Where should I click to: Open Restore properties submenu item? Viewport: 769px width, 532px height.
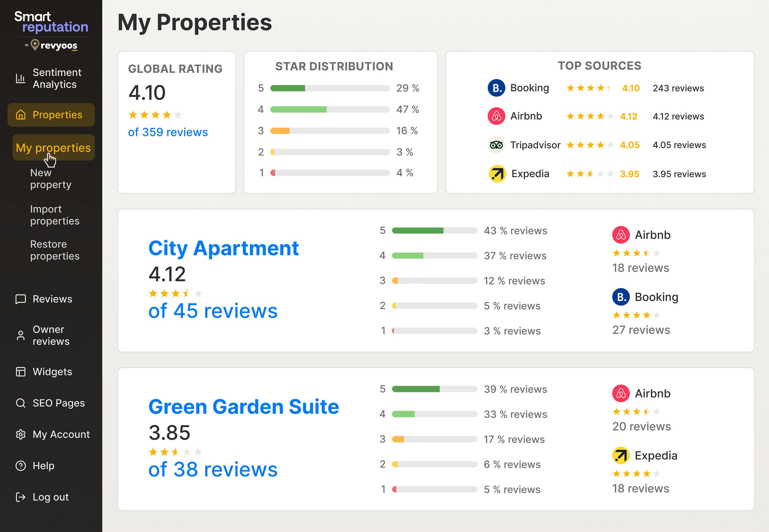[55, 250]
